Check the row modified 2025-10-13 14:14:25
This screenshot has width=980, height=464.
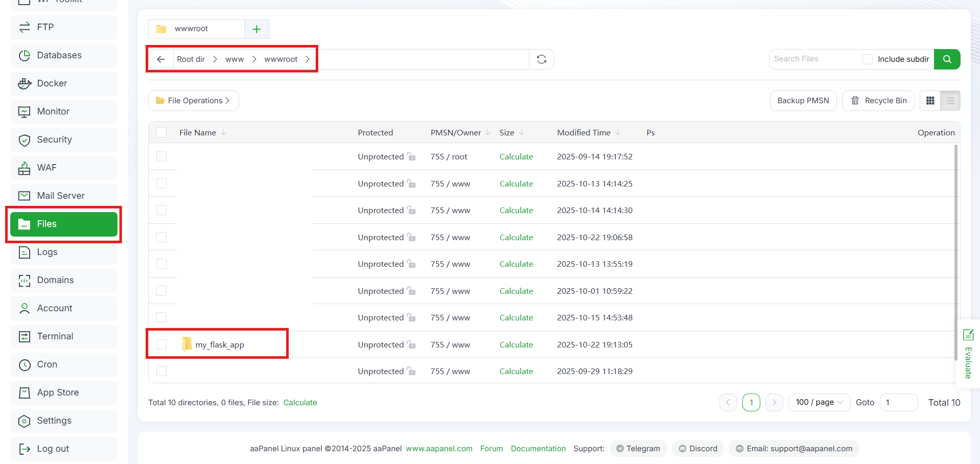point(161,183)
